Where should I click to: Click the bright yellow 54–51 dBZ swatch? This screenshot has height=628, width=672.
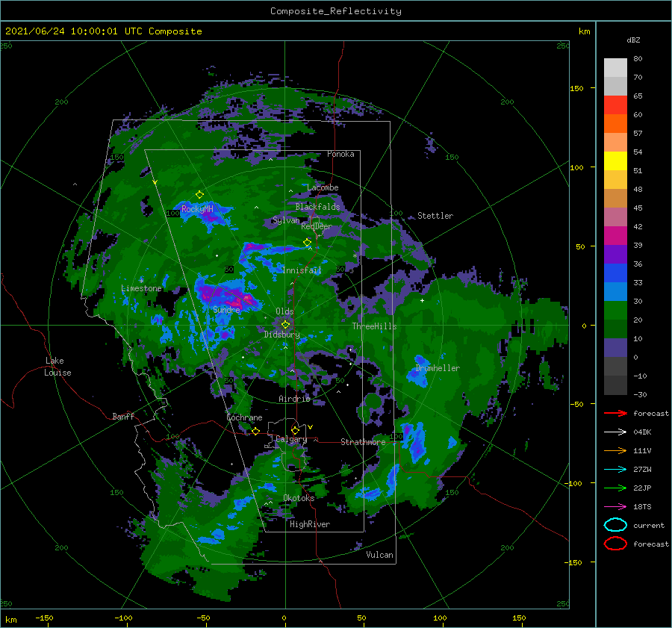(x=615, y=161)
